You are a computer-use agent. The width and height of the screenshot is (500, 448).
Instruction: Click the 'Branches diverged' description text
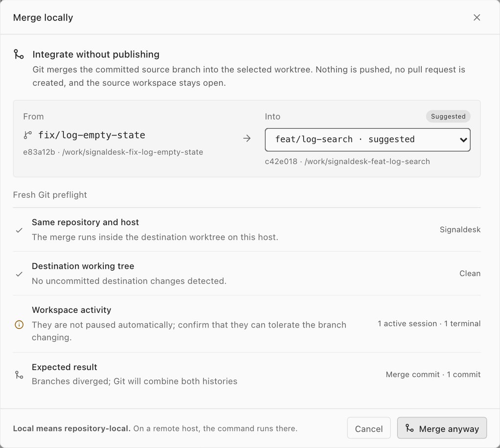(x=135, y=381)
